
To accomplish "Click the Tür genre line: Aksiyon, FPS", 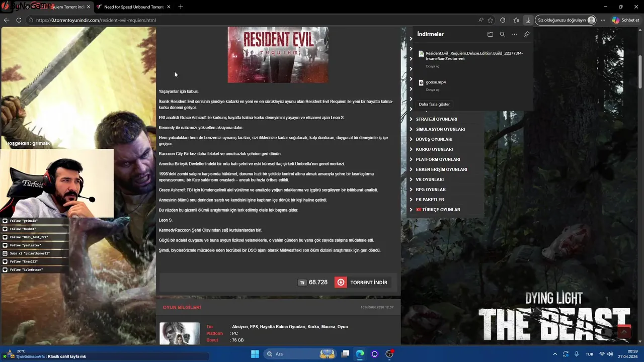I will (x=289, y=327).
